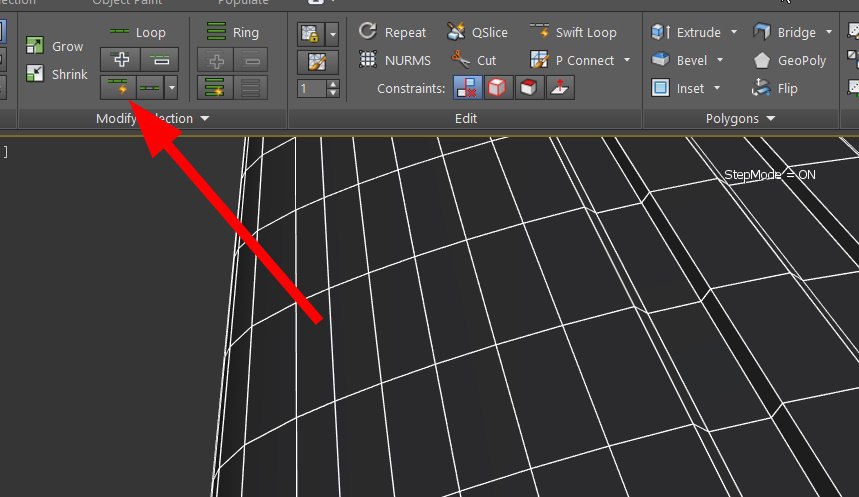859x497 pixels.
Task: Open the Inset dropdown arrow
Action: pyautogui.click(x=717, y=88)
